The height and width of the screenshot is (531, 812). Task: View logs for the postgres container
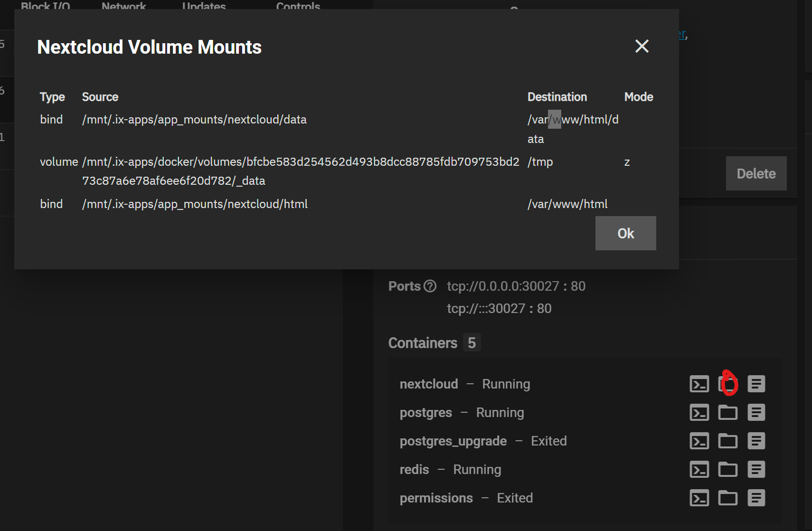pos(756,412)
